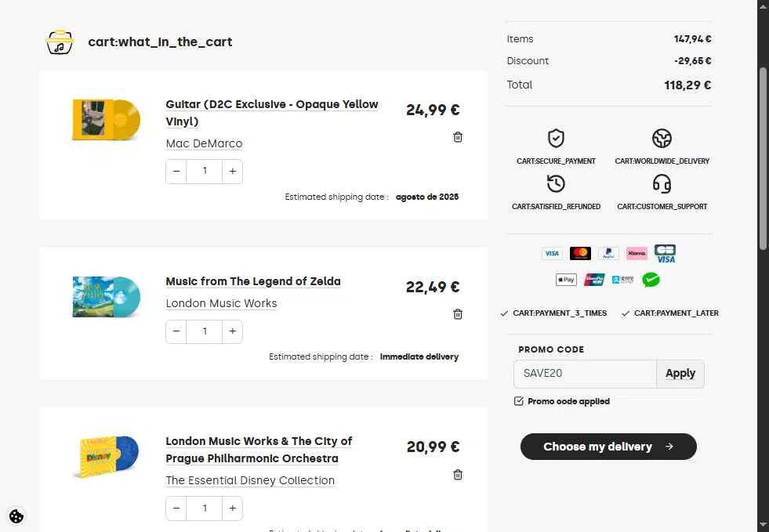This screenshot has width=769, height=532.
Task: Click the satisfied or refunded clock icon
Action: click(556, 184)
